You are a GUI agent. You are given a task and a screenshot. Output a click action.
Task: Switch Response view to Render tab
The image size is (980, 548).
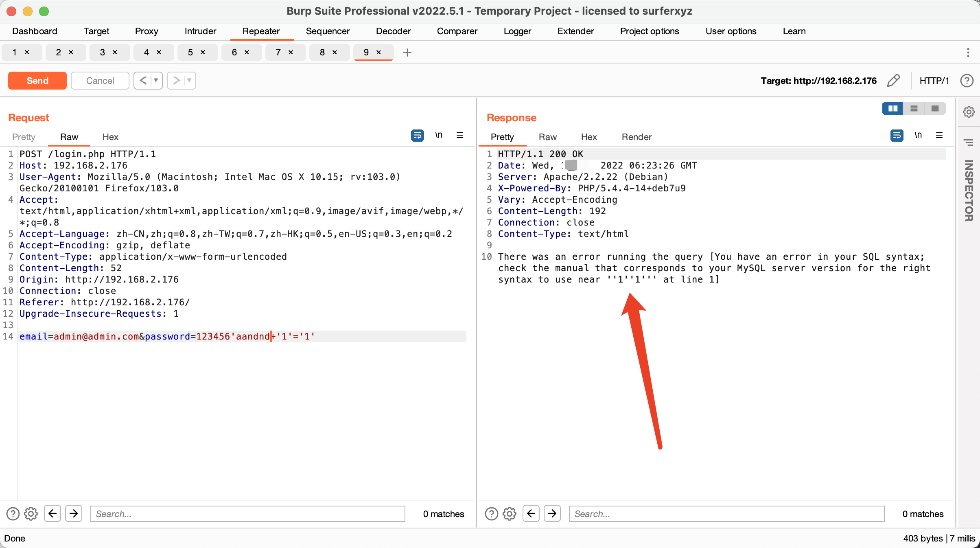point(636,137)
